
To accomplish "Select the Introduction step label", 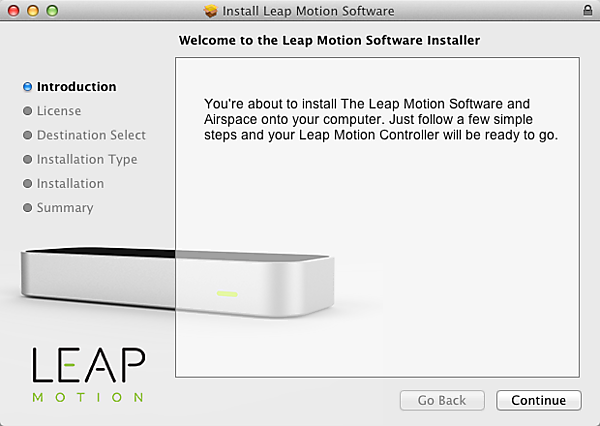I will [77, 87].
